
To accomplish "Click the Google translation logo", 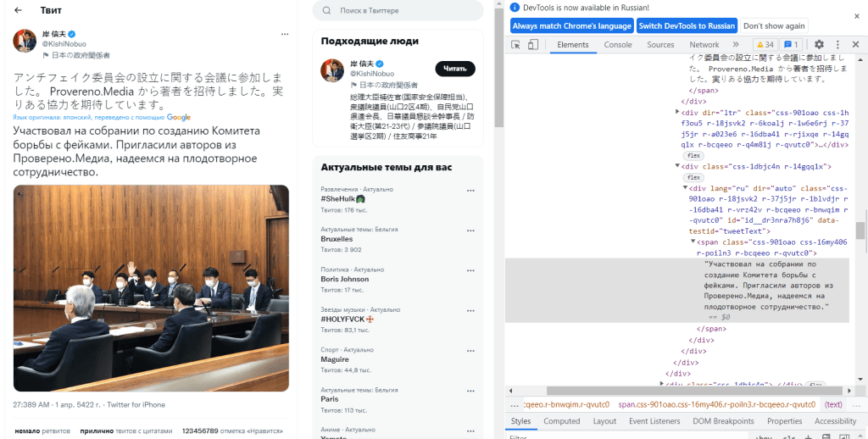I will [179, 117].
